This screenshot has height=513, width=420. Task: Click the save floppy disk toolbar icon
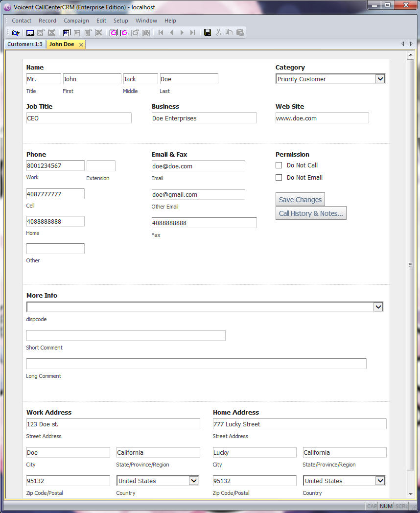click(x=208, y=33)
